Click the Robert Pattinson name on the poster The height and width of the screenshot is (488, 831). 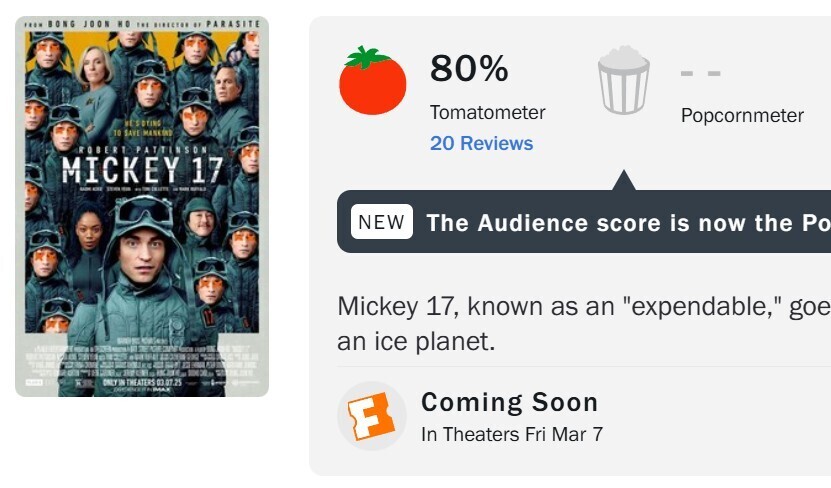click(141, 146)
